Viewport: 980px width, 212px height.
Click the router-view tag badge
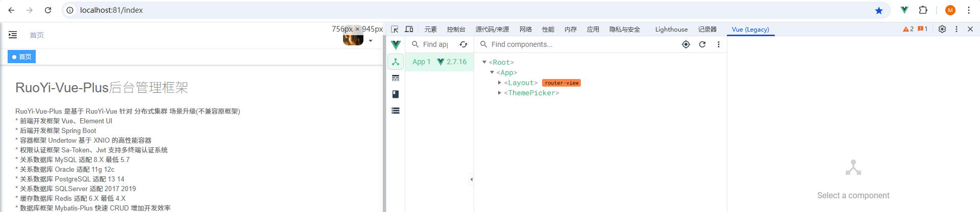561,83
